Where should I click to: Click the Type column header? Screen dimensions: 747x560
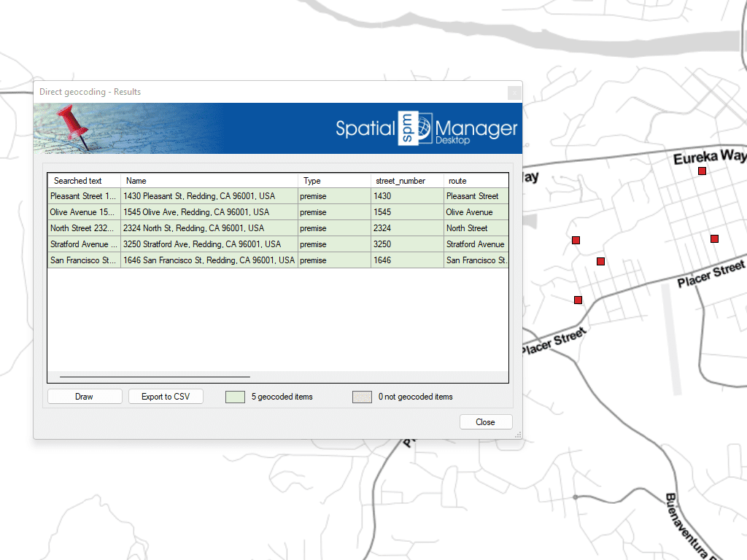click(334, 181)
